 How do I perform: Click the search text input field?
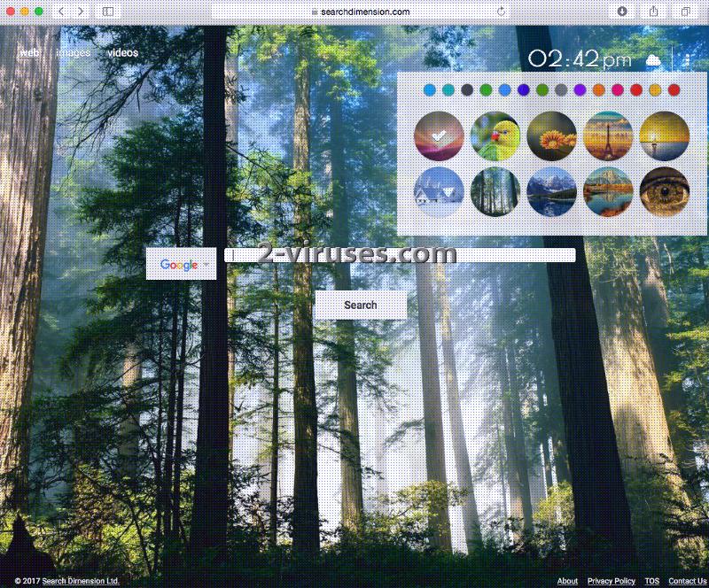(x=400, y=255)
